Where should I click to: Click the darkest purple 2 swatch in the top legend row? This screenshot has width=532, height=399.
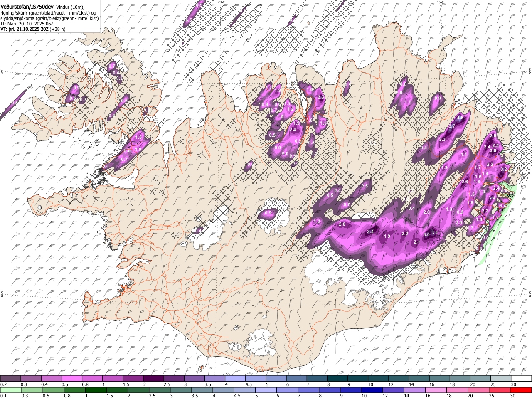pyautogui.click(x=153, y=378)
